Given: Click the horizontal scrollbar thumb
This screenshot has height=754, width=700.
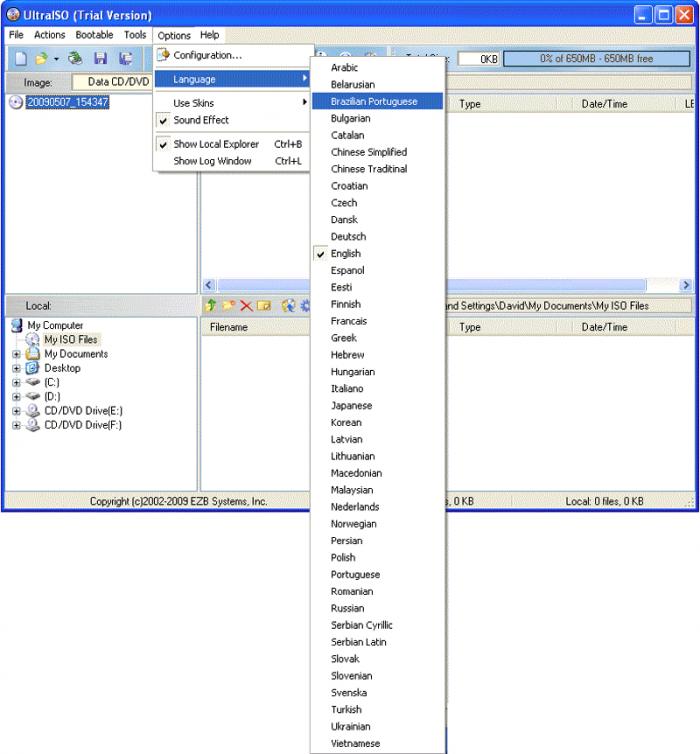Looking at the screenshot, I should pos(432,285).
